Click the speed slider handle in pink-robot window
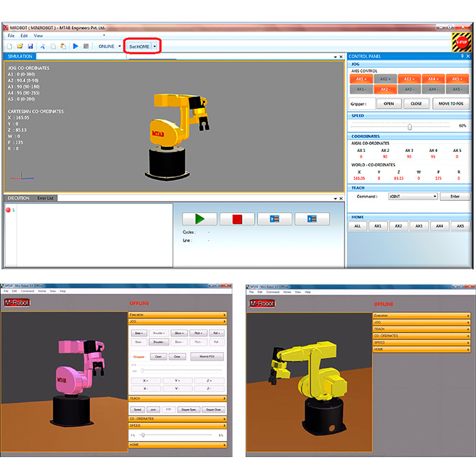Viewport: 476px width, 476px height. [143, 435]
